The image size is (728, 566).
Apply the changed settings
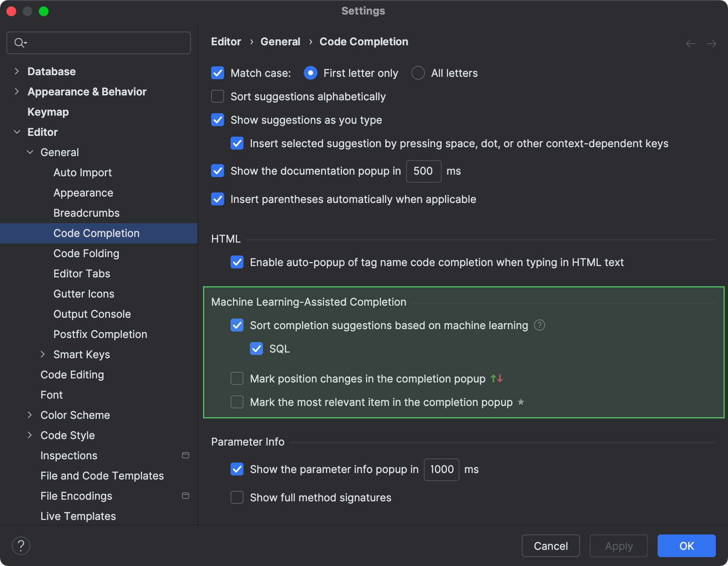point(618,546)
